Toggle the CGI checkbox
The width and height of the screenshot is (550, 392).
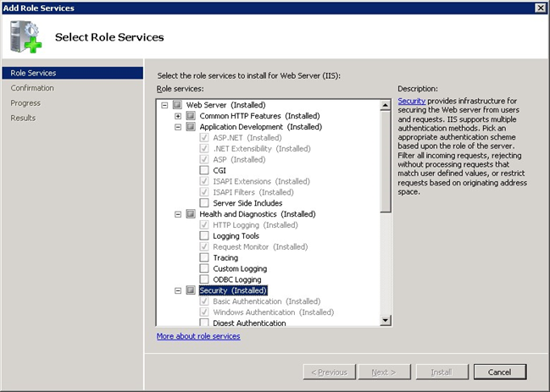[204, 170]
